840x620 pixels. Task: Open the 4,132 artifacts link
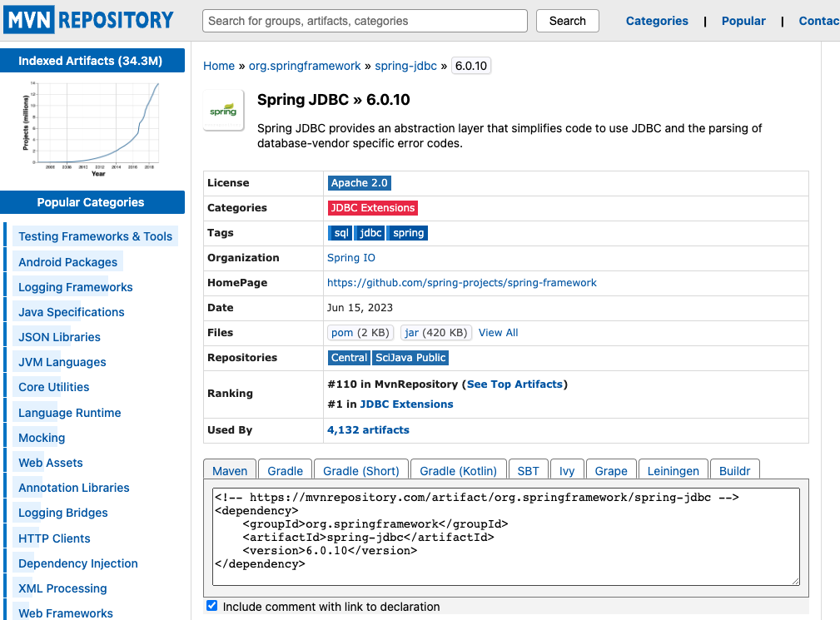[x=368, y=430]
